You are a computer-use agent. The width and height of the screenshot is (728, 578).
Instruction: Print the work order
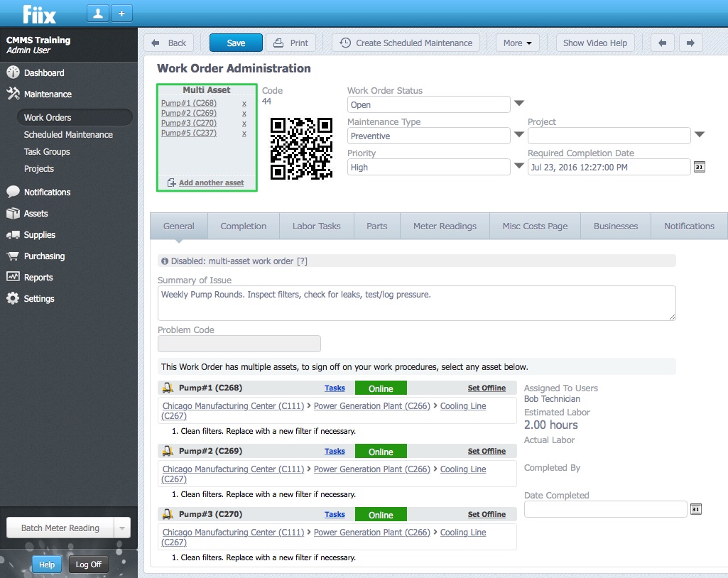point(290,43)
